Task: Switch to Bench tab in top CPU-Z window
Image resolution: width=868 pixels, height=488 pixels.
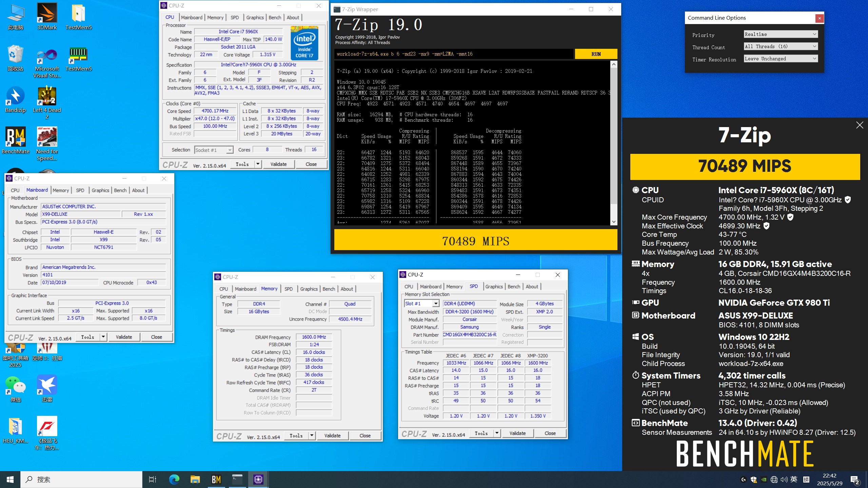Action: (x=275, y=18)
